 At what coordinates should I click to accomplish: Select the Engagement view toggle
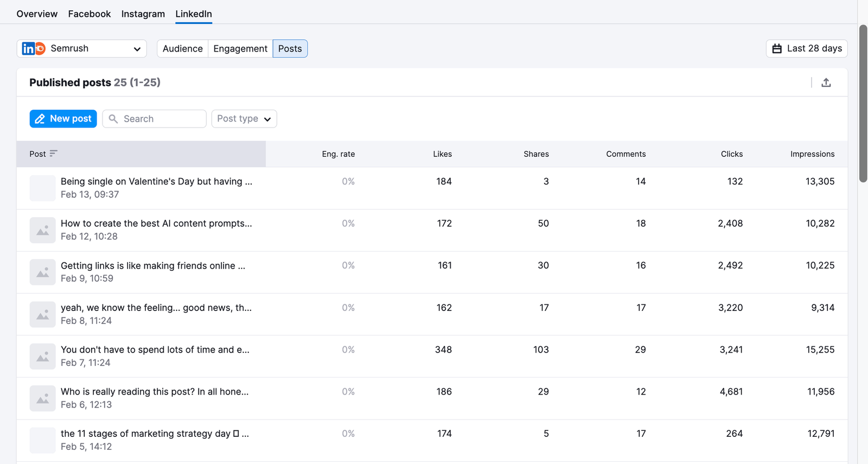click(x=240, y=49)
